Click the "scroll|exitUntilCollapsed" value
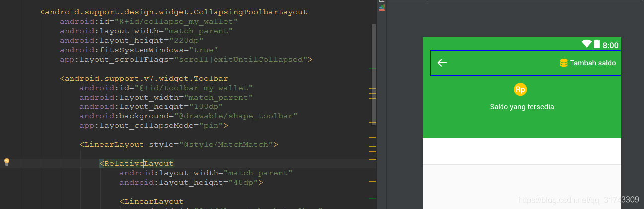The height and width of the screenshot is (209, 644). click(x=241, y=60)
